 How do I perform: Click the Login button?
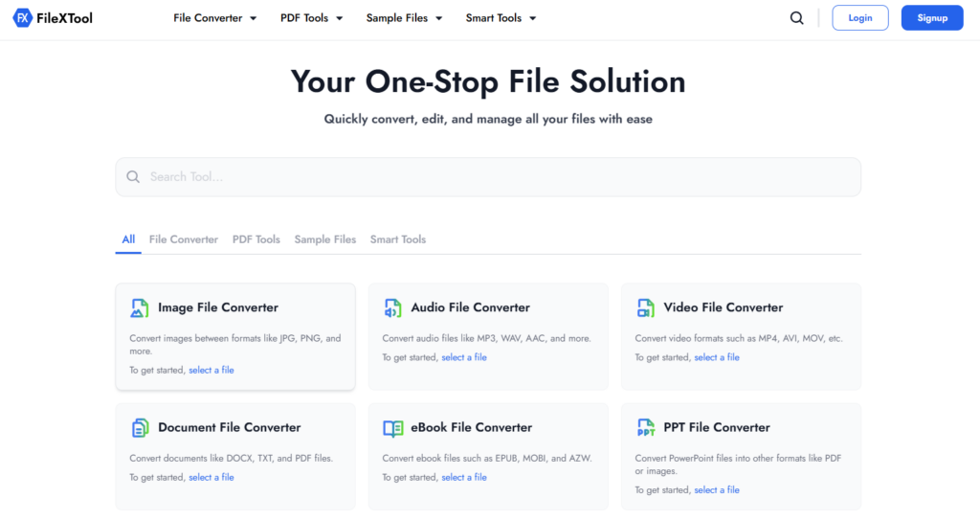pyautogui.click(x=860, y=18)
